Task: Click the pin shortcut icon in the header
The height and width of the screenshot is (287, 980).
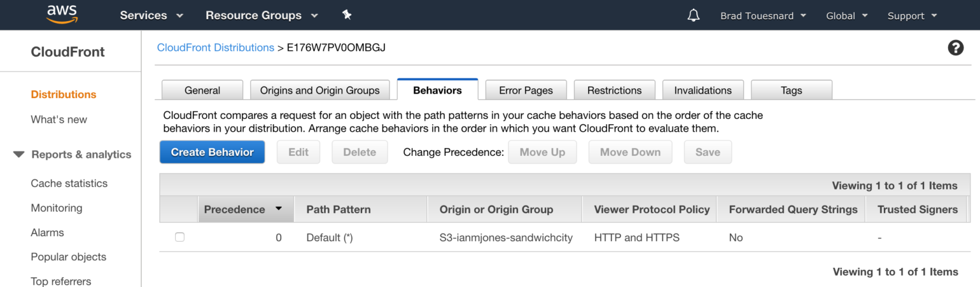Action: pos(347,15)
